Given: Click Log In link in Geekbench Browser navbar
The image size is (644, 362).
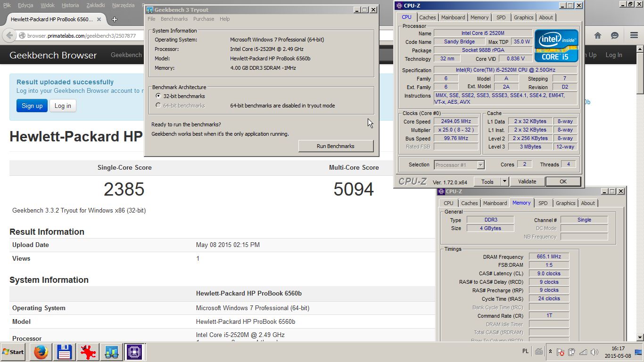Looking at the screenshot, I should tap(613, 55).
